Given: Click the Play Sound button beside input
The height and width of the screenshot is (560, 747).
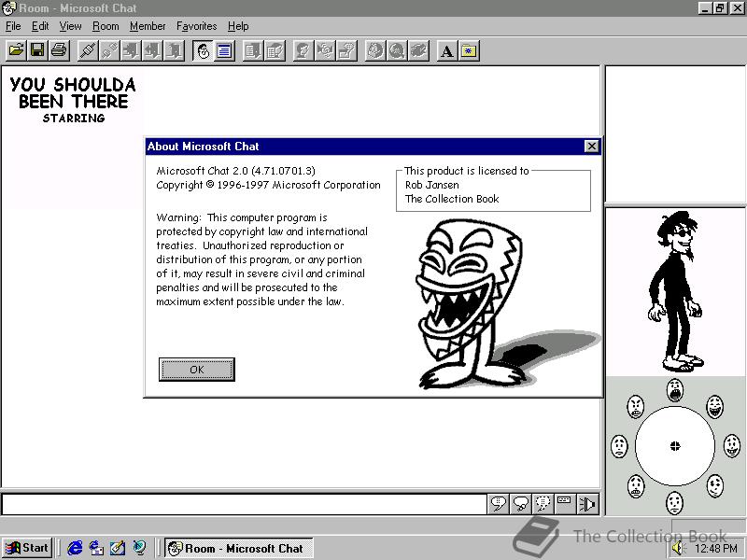Looking at the screenshot, I should coord(587,504).
